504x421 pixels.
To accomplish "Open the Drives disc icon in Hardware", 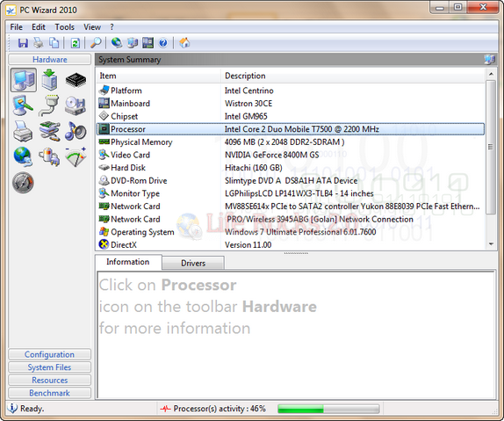I will 76,105.
